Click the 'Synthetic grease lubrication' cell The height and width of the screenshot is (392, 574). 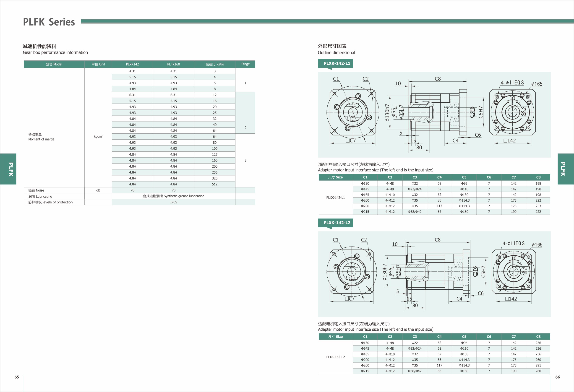point(173,196)
